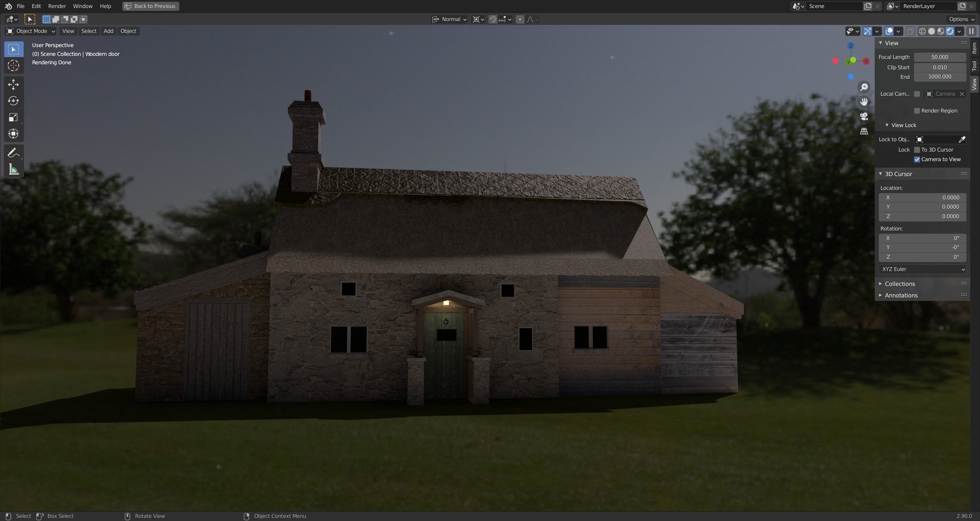Viewport: 980px width, 521px height.
Task: Check Lock To 3D Cursor
Action: (x=917, y=150)
